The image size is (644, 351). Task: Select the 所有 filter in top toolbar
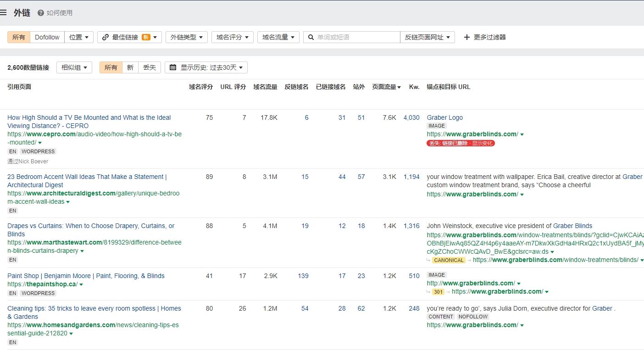coord(19,37)
